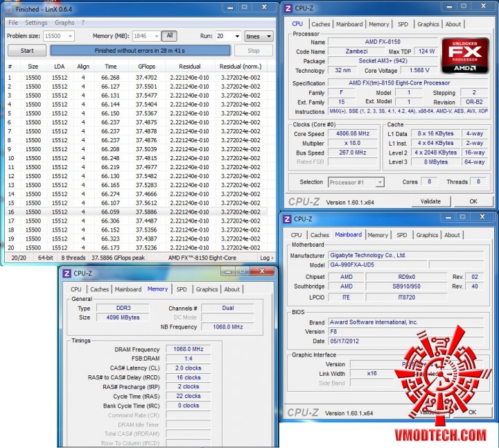Switch to About tab in CPU window
Screen dimensions: 499x448
453,24
